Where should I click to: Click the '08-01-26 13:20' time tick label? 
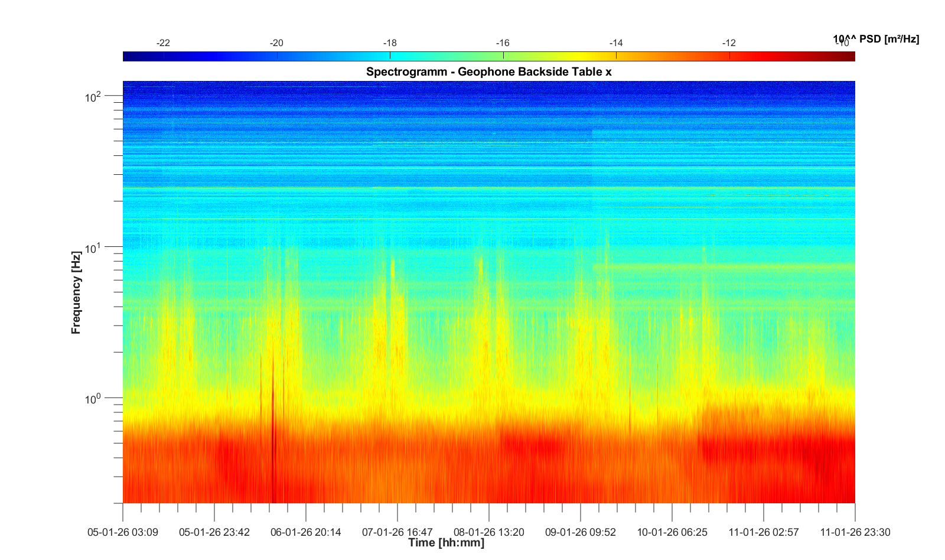(489, 532)
